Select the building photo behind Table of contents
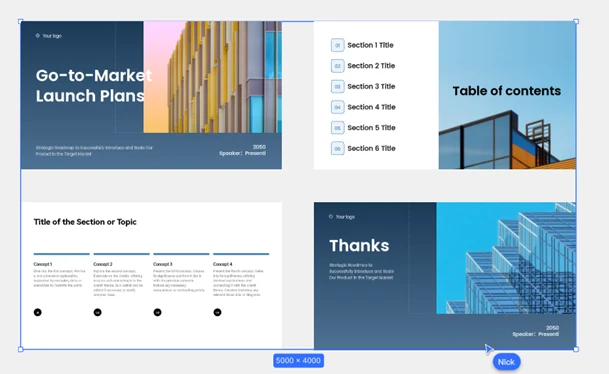 point(507,95)
